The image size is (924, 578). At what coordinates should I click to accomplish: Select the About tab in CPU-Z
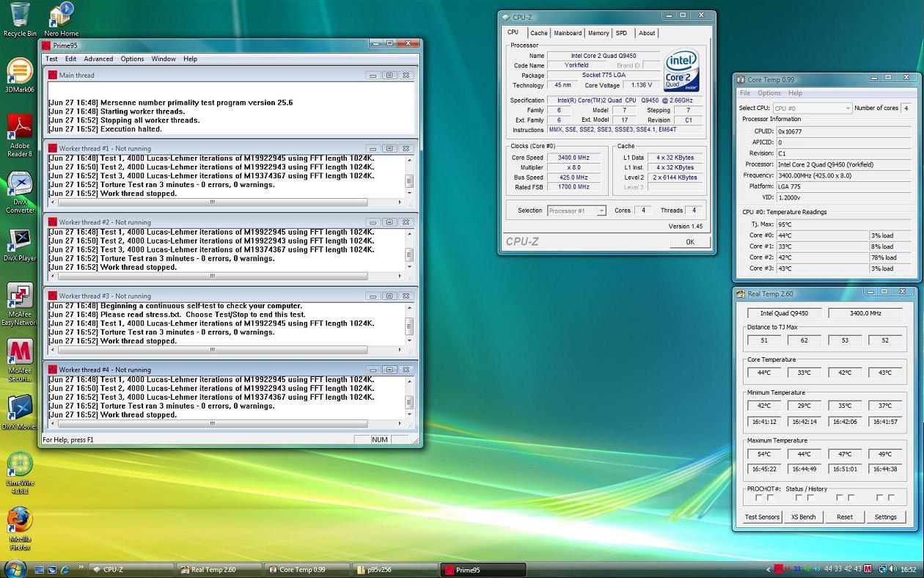coord(647,33)
